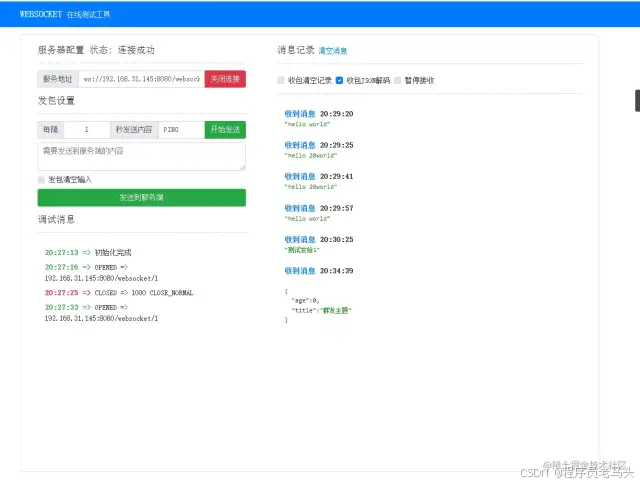
Task: Click the interval seconds field showing 1
Action: point(87,129)
